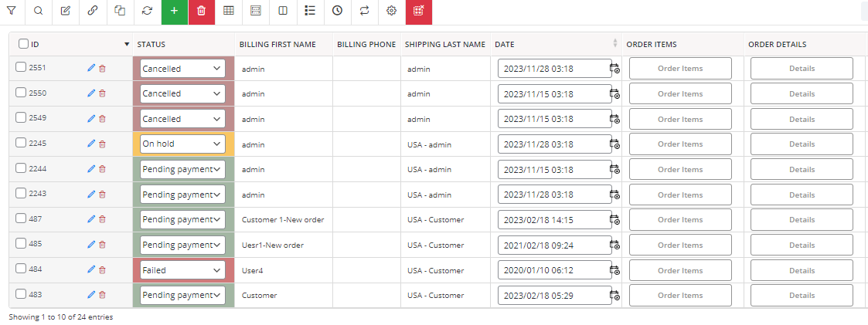Open Details for order 487
Screen dimensions: 868x325
(x=802, y=219)
